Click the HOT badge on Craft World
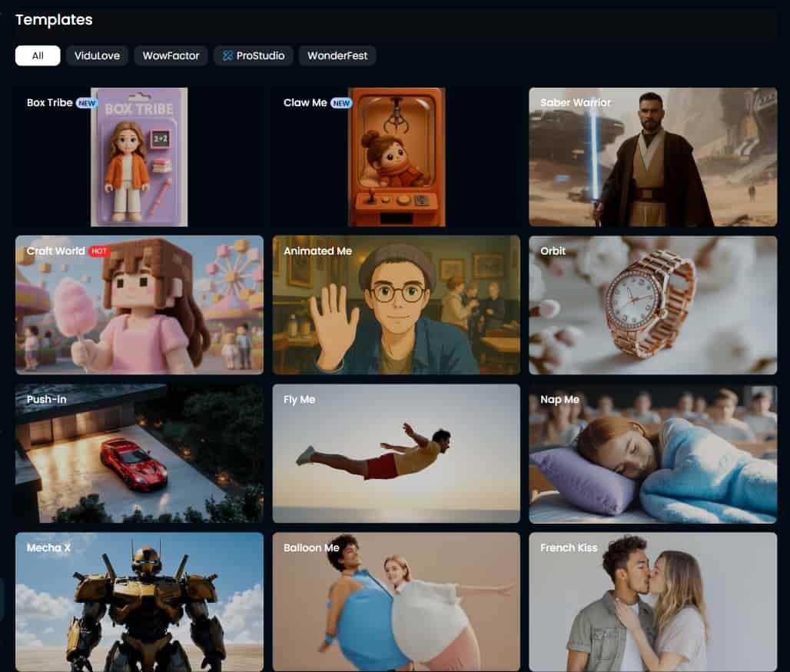This screenshot has width=790, height=672. point(98,251)
